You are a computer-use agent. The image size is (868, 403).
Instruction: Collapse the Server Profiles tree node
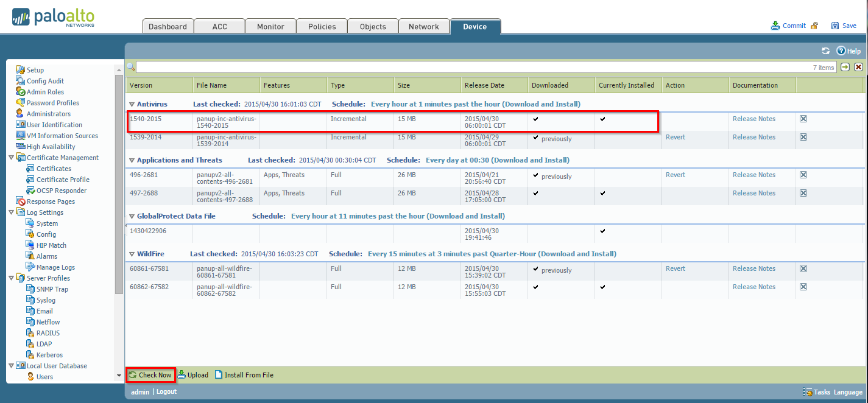12,278
